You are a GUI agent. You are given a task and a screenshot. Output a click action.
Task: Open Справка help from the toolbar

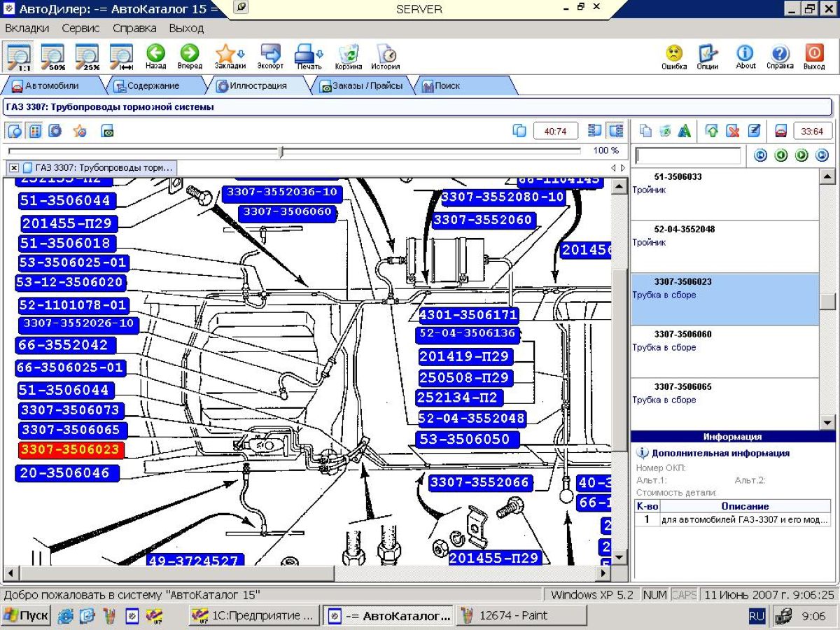tap(780, 56)
